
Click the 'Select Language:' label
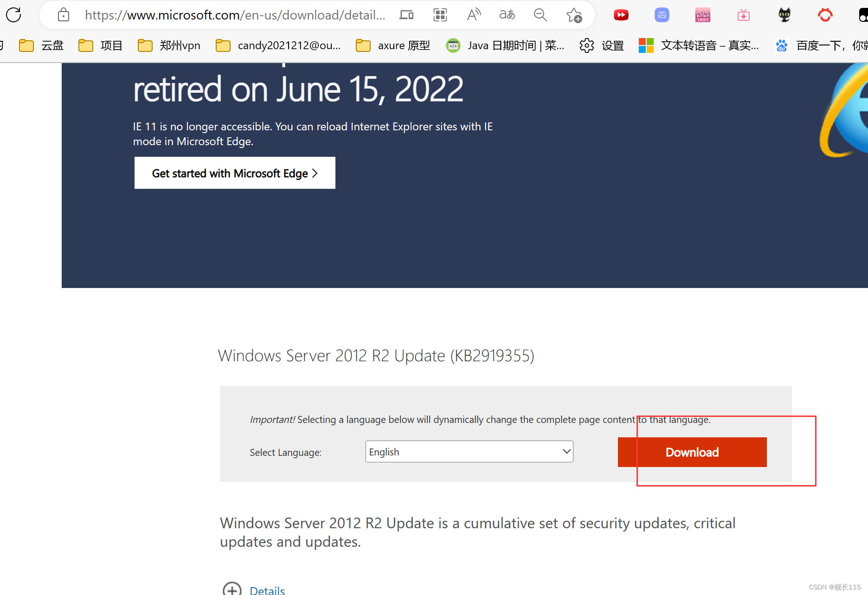(286, 453)
